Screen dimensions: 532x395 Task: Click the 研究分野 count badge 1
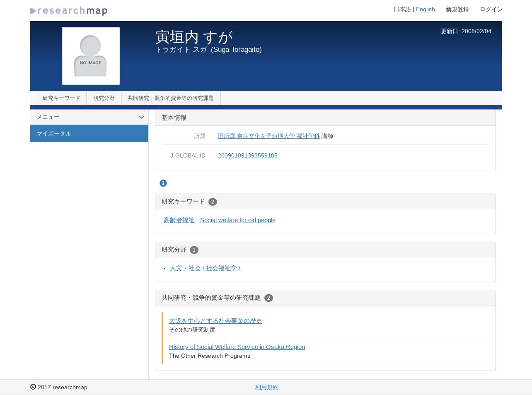(194, 250)
